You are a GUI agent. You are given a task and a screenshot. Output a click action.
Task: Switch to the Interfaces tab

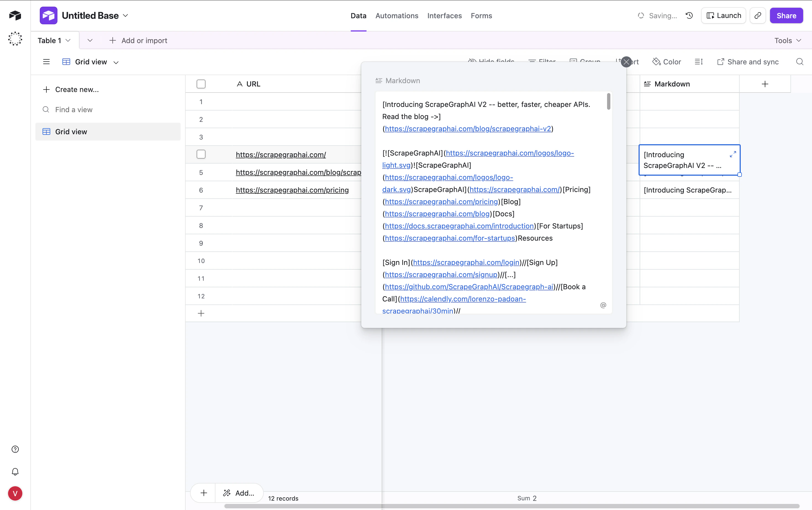pos(444,15)
